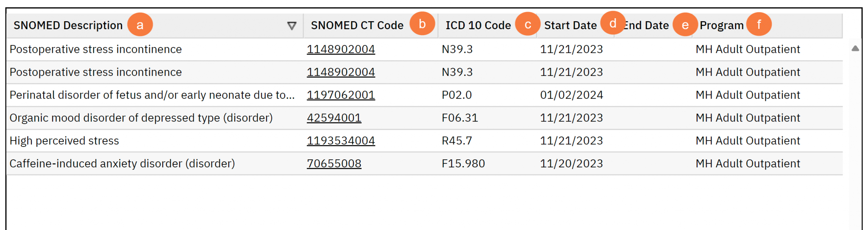Sort by Program column header
868x230 pixels.
[721, 25]
